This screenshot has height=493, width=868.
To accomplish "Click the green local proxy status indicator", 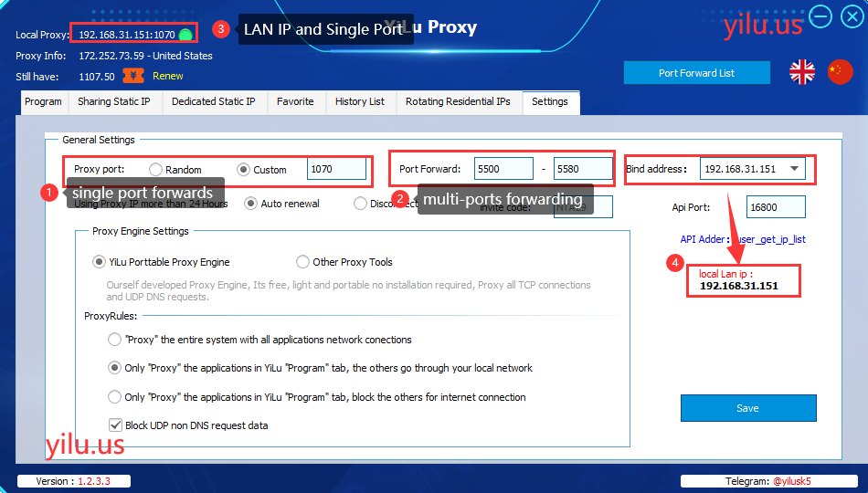I will pyautogui.click(x=186, y=35).
